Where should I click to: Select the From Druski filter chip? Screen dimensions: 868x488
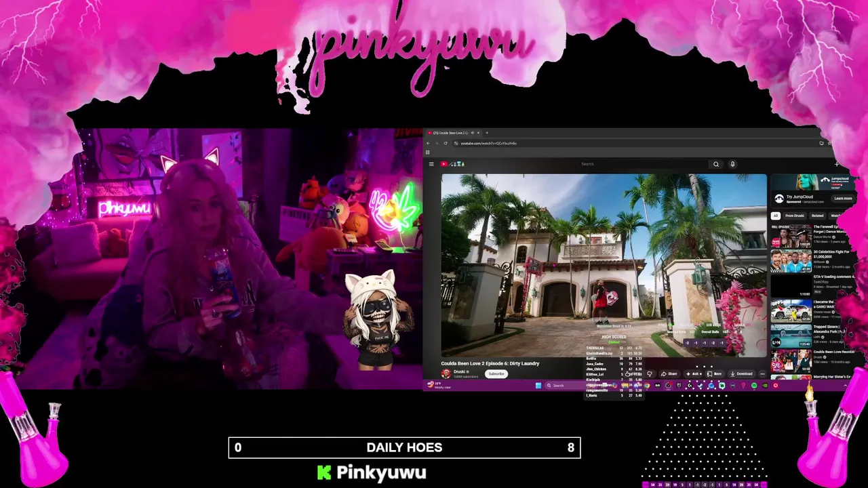click(795, 216)
